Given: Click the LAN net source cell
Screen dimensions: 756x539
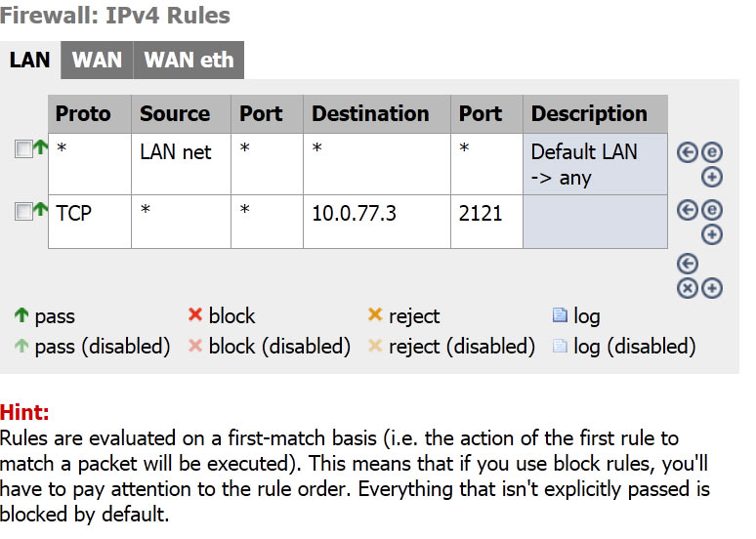Looking at the screenshot, I should 176,152.
